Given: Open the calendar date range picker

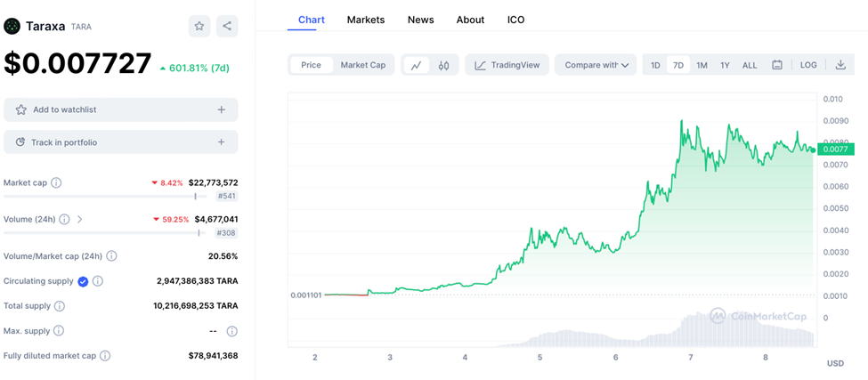Looking at the screenshot, I should click(777, 65).
